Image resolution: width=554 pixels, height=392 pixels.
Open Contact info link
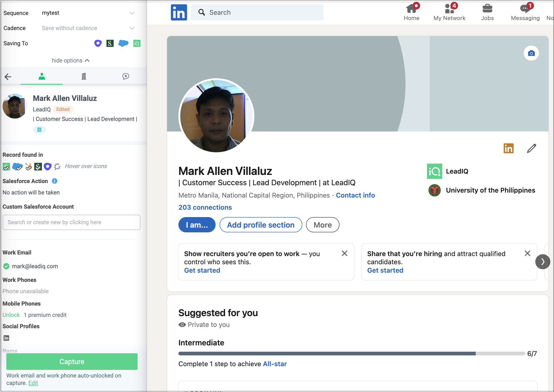click(355, 195)
